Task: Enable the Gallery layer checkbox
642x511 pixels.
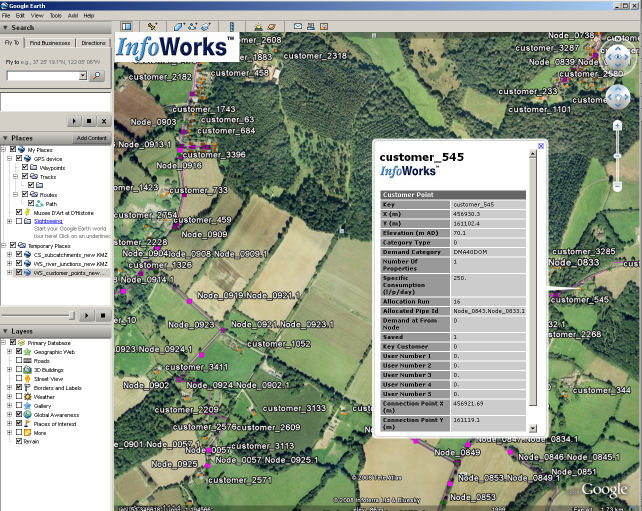Action: tap(19, 405)
